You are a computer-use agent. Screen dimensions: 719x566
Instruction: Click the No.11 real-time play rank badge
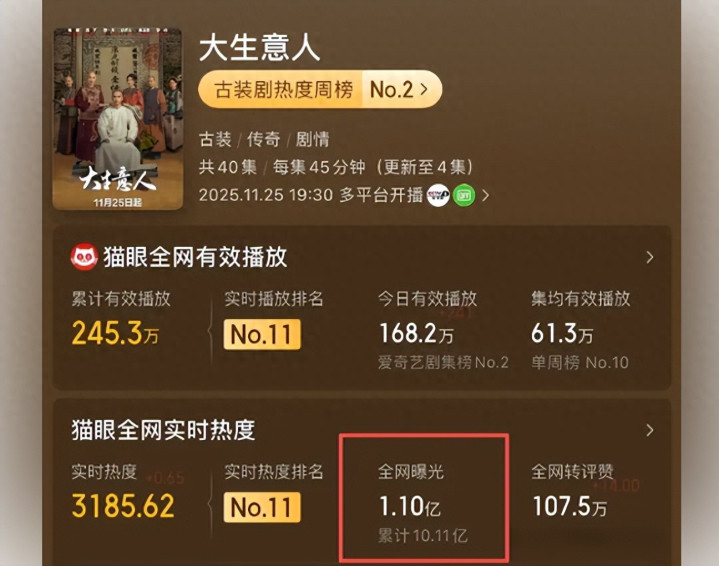262,334
